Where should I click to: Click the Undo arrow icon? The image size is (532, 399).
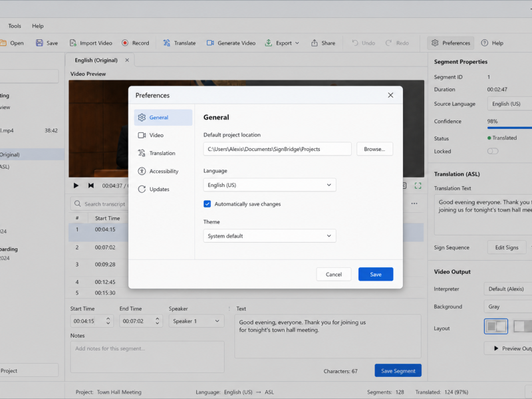355,43
